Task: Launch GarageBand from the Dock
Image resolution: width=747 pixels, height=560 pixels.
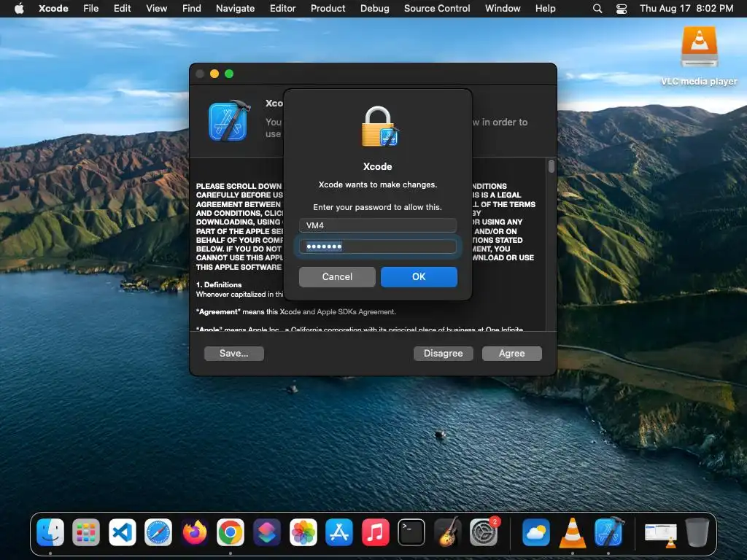Action: [x=448, y=532]
